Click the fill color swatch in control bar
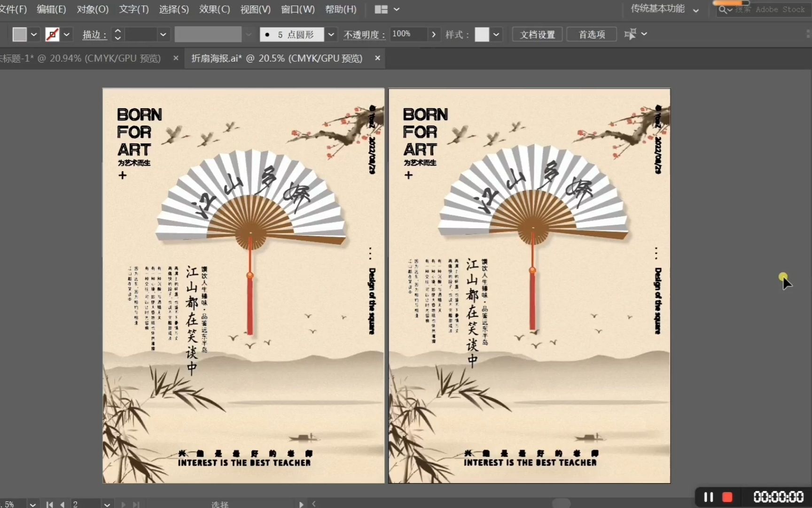The height and width of the screenshot is (508, 812). pyautogui.click(x=19, y=34)
